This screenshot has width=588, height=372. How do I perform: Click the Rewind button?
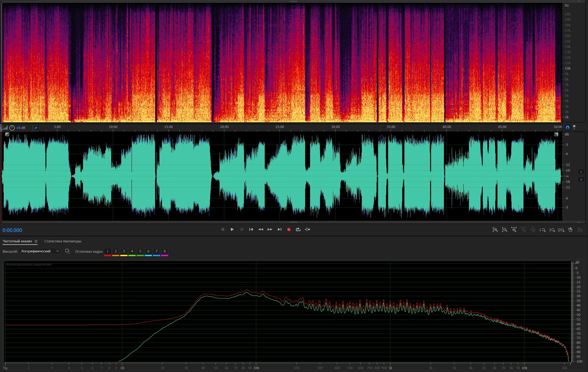[261, 230]
